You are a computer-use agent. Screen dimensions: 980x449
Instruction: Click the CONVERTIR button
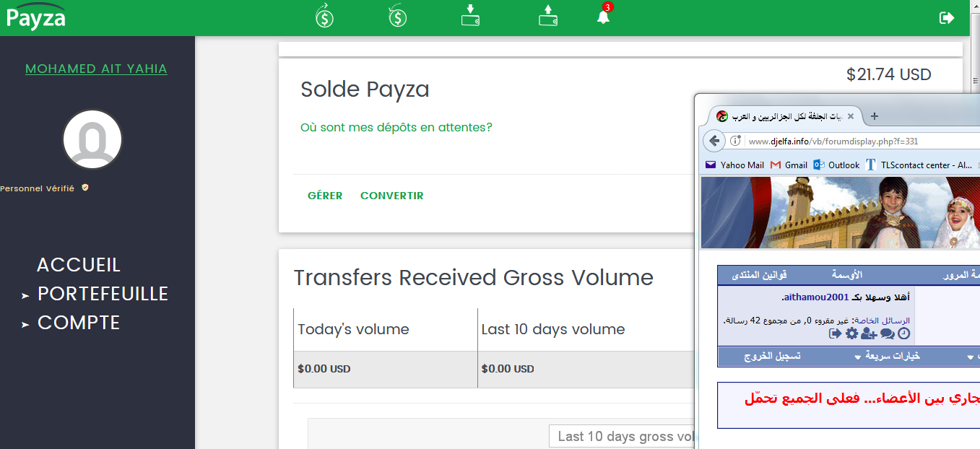[392, 196]
